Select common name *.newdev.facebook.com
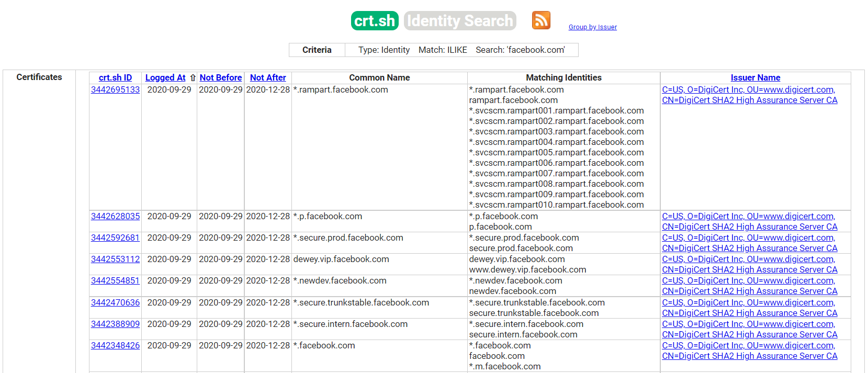The width and height of the screenshot is (868, 373). pyautogui.click(x=340, y=280)
